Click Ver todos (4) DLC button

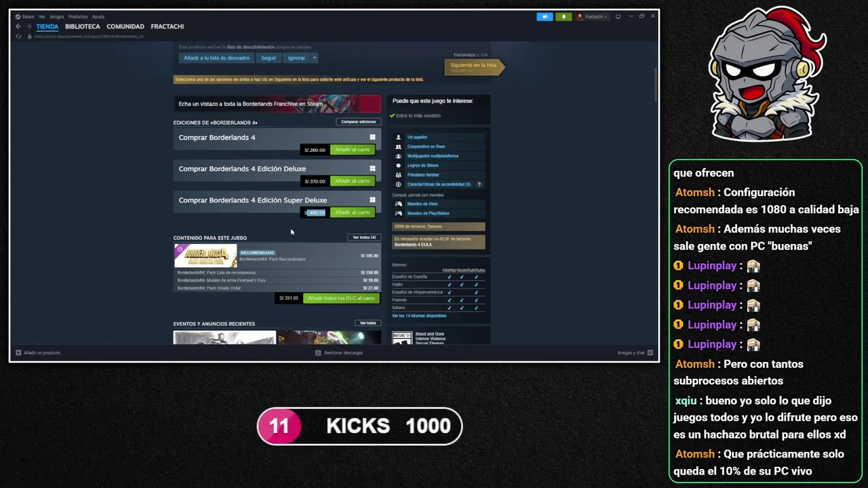[363, 237]
